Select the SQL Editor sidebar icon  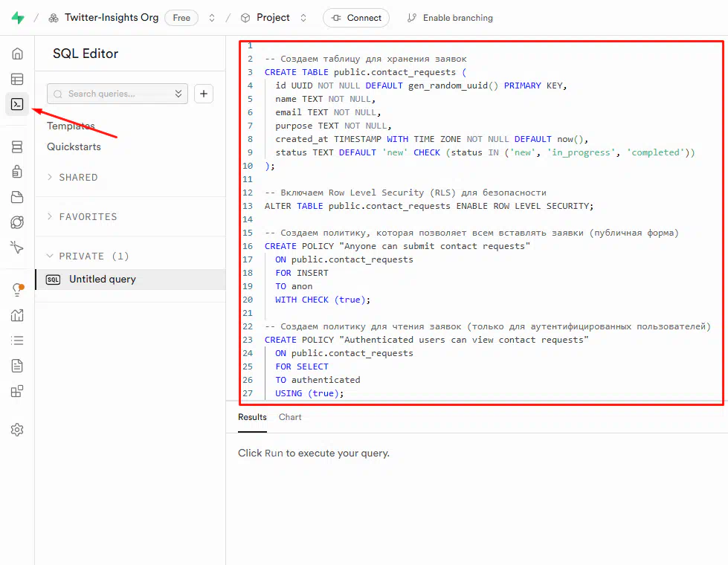point(17,104)
